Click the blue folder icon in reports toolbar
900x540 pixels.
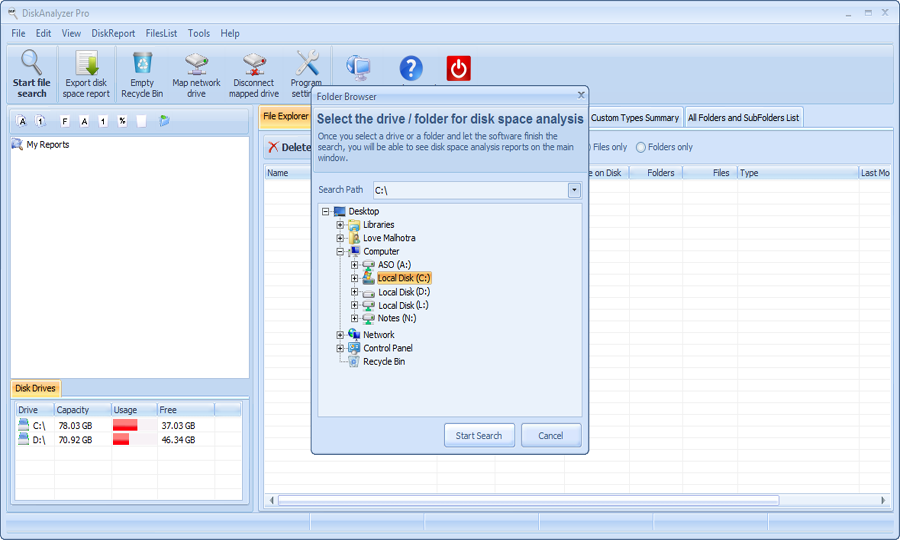coord(164,121)
